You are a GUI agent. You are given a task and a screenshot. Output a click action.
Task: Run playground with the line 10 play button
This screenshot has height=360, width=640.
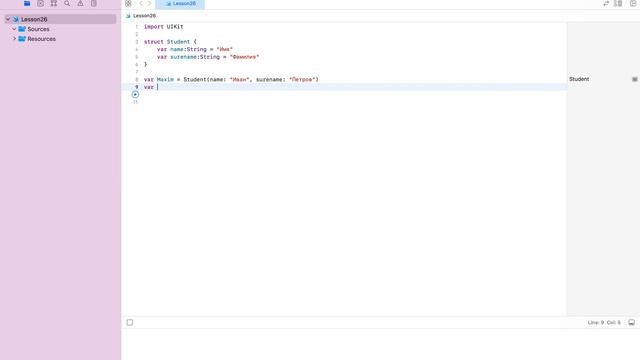pos(135,94)
